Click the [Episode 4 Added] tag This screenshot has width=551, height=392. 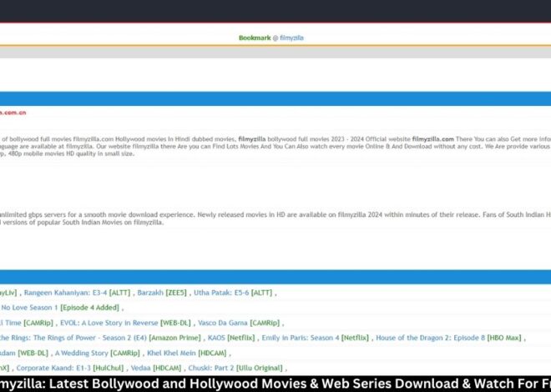click(x=89, y=308)
